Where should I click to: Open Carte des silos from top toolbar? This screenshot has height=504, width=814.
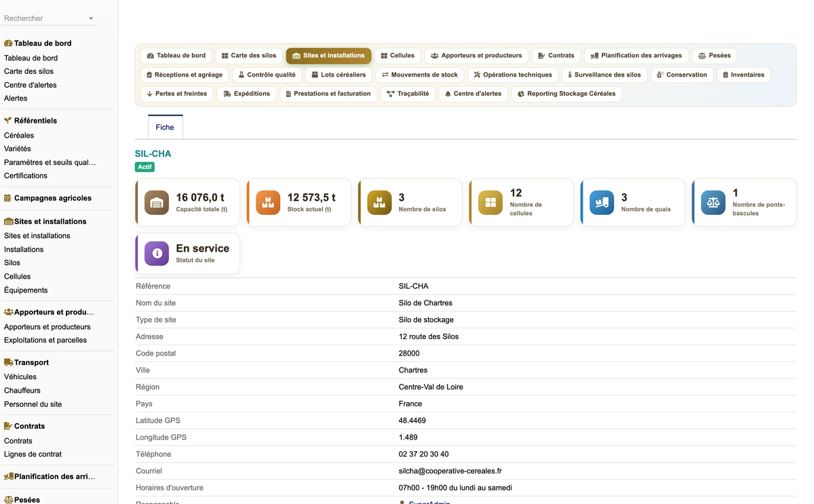pos(249,56)
